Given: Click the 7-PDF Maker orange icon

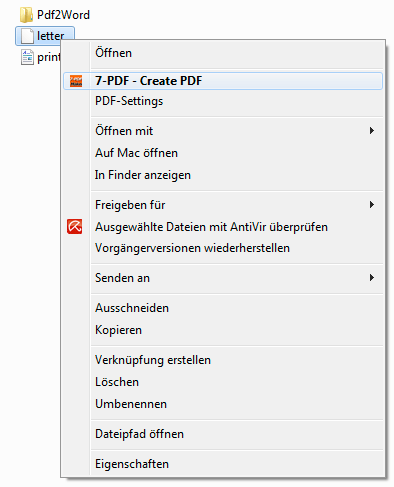Looking at the screenshot, I should click(76, 81).
